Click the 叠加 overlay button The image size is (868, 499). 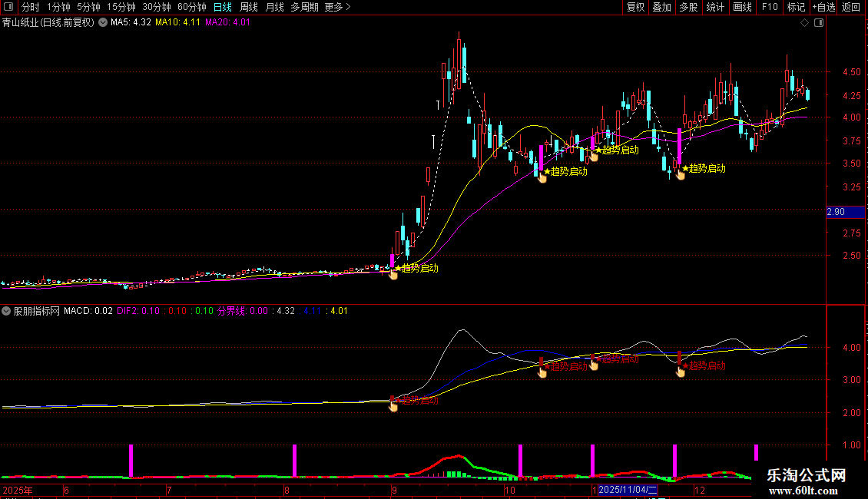(x=661, y=7)
